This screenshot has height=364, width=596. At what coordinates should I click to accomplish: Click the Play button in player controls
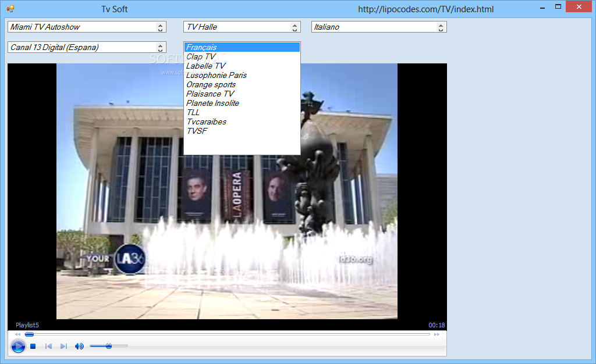coord(18,346)
